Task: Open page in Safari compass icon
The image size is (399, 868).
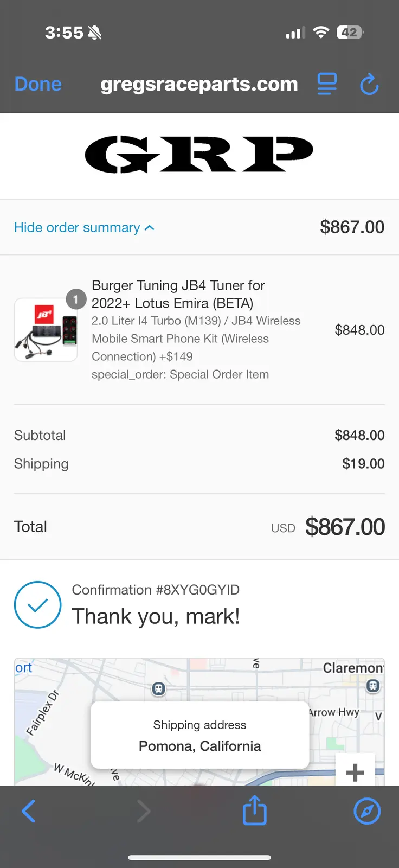Action: 367,811
